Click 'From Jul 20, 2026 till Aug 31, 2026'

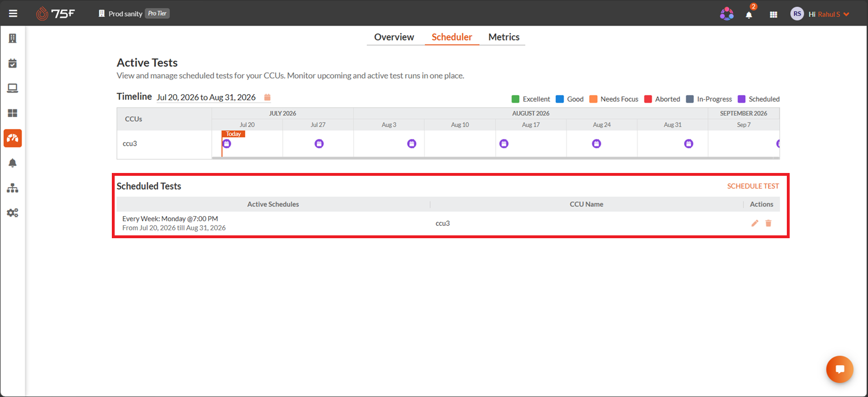click(x=174, y=228)
